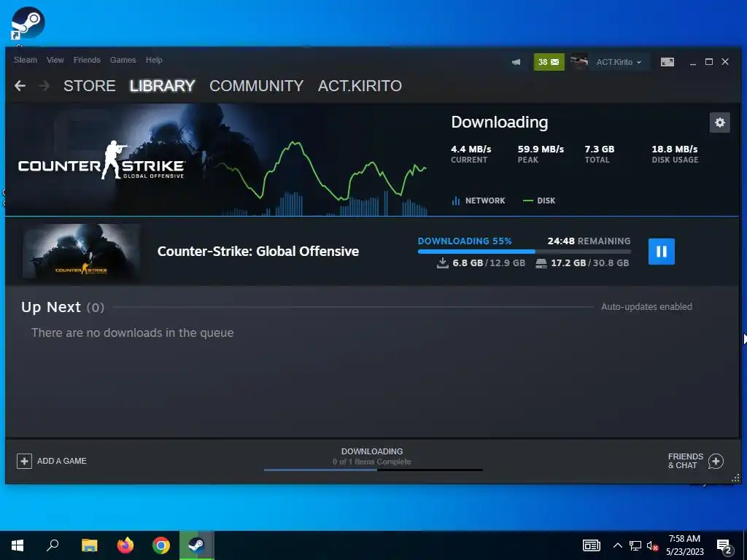Click the Counter-Strike banner logo

tap(101, 161)
